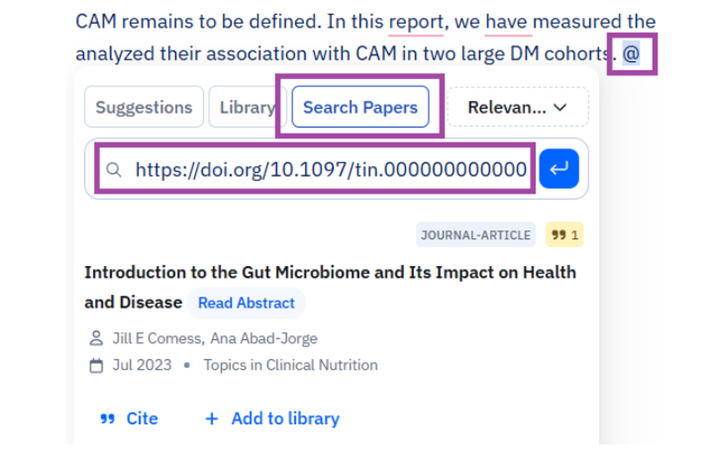The image size is (709, 454).
Task: Select the Search Papers tab
Action: 360,107
